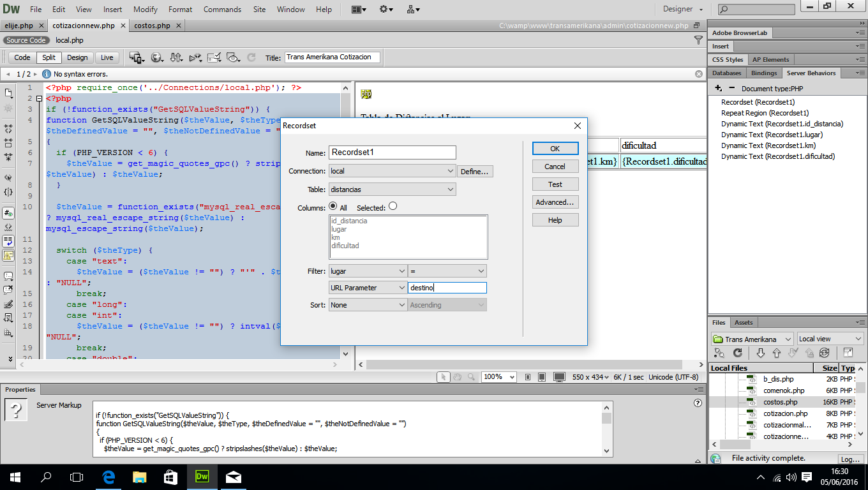Open Preview in Browser globe icon
868x490 pixels.
point(156,57)
